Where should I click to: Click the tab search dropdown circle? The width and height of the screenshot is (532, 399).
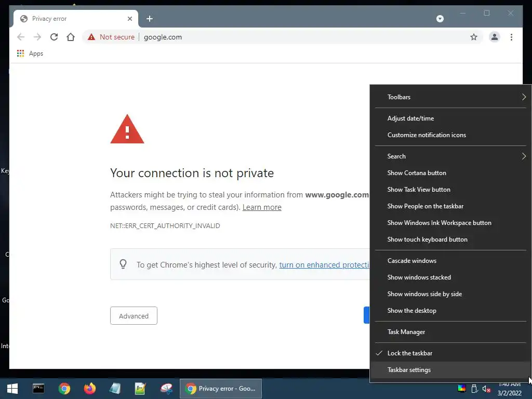click(440, 19)
